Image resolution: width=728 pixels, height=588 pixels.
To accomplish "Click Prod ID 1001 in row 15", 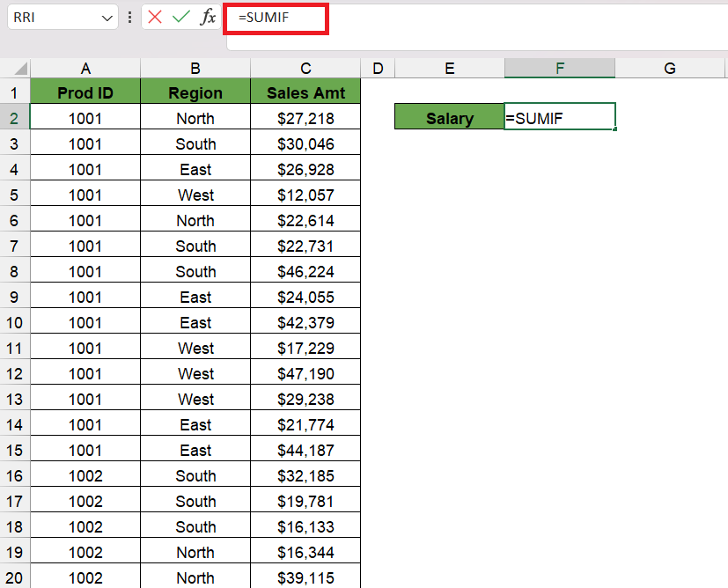I will [85, 450].
